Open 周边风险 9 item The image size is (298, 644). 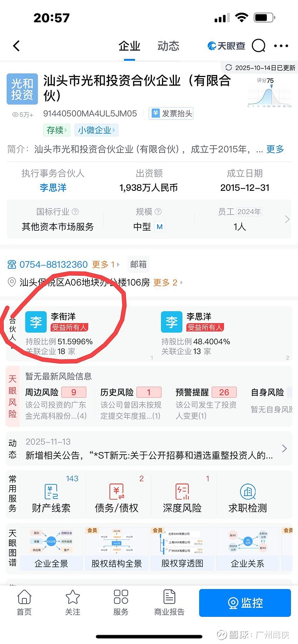pyautogui.click(x=56, y=403)
